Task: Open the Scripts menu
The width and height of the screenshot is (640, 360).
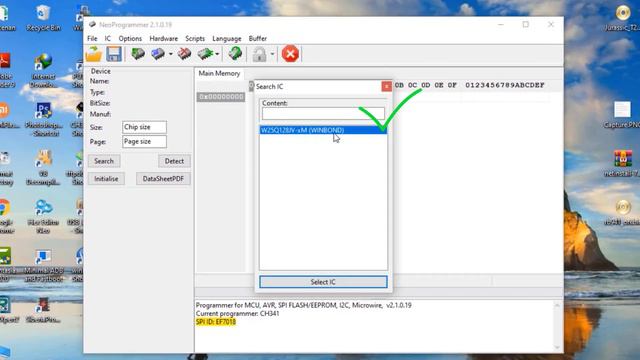Action: 195,38
